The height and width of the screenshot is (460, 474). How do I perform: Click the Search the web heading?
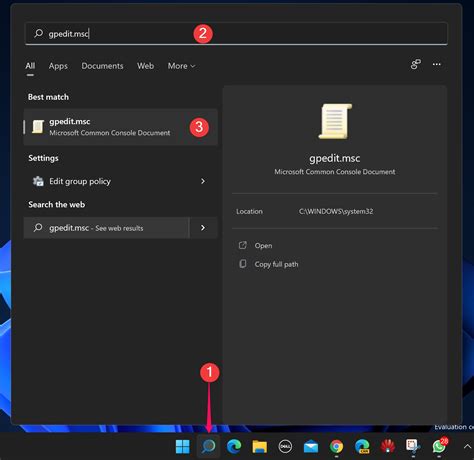pos(56,205)
